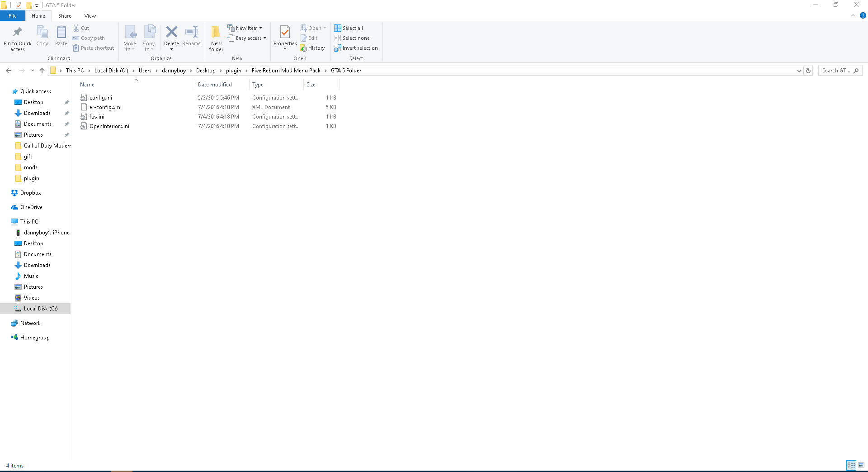868x472 pixels.
Task: Expand breadcrumb arrow after Desktop
Action: pyautogui.click(x=221, y=71)
